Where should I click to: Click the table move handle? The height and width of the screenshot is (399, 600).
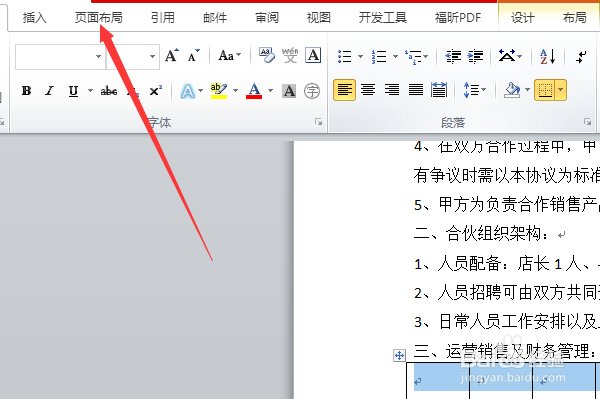[x=399, y=355]
